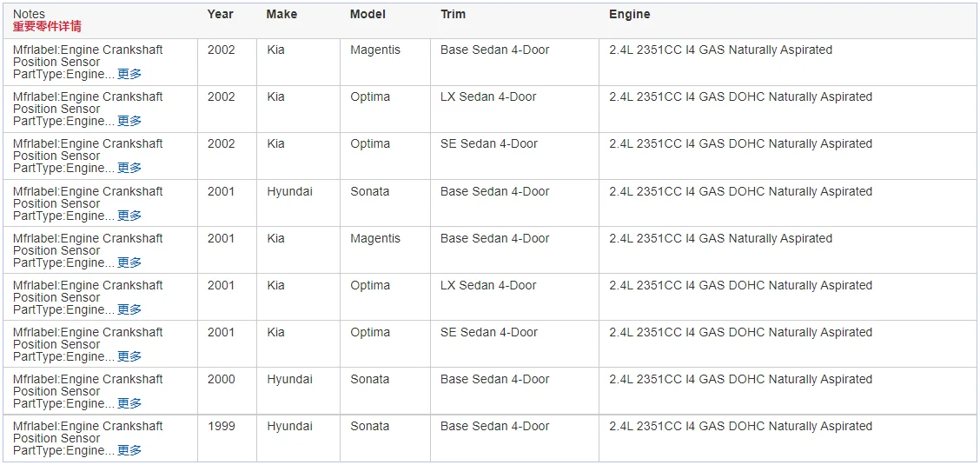Expand notes for 2000 Hyundai Sonata row
Viewport: 980px width, 465px height.
(x=129, y=404)
